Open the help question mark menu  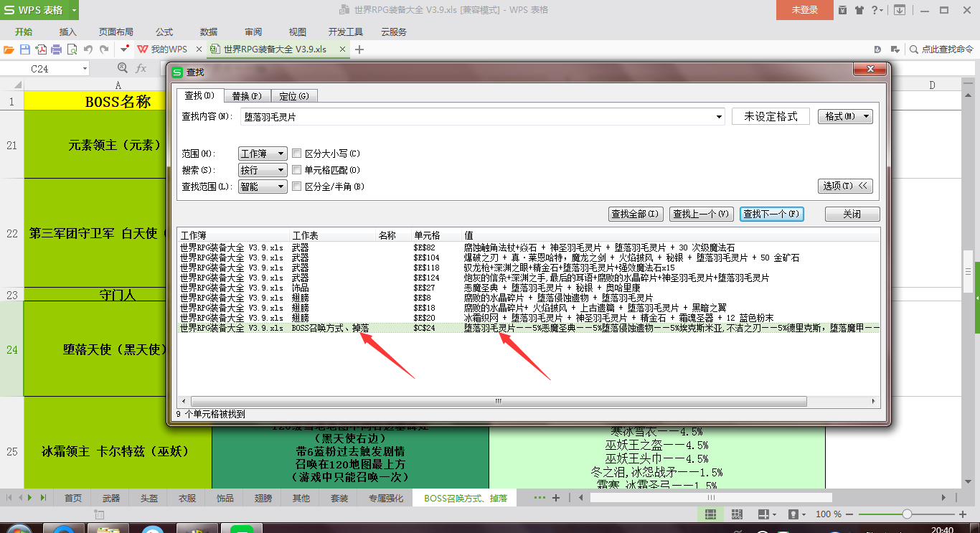click(x=877, y=10)
